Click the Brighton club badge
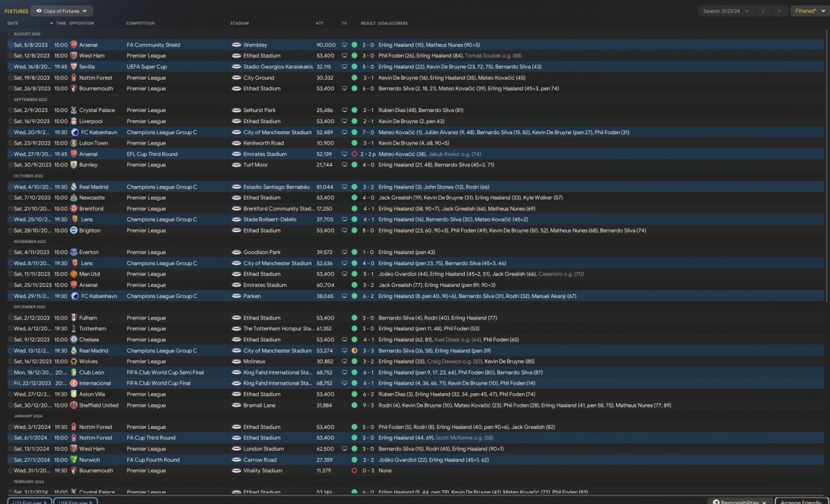The image size is (830, 504). [74, 231]
